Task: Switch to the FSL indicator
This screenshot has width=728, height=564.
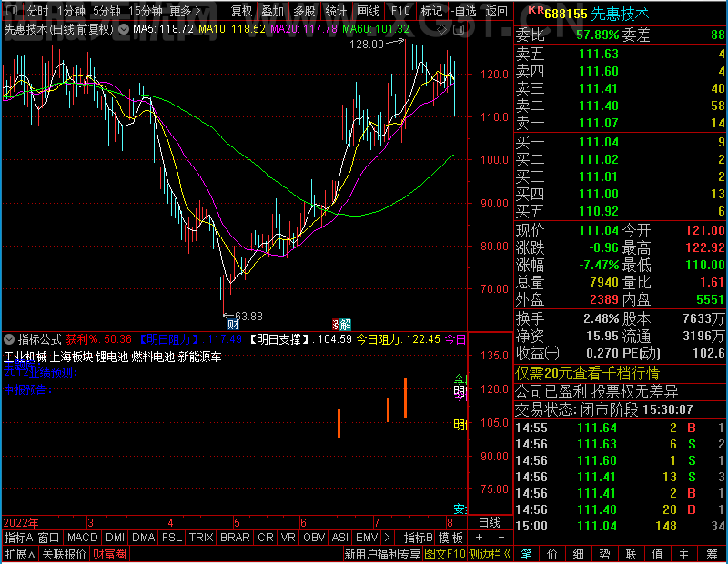Action: click(x=172, y=538)
